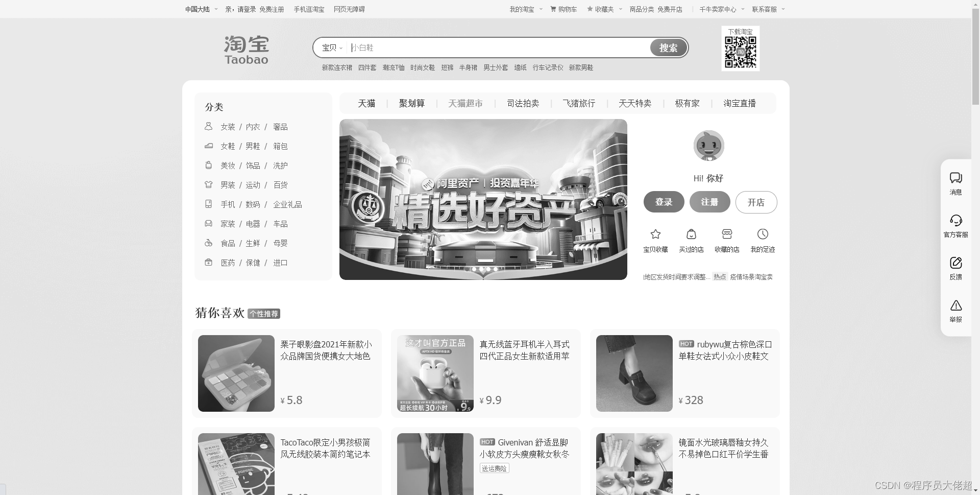The width and height of the screenshot is (980, 495).
Task: Click the 新款连衣裙 search suggestion
Action: 337,67
